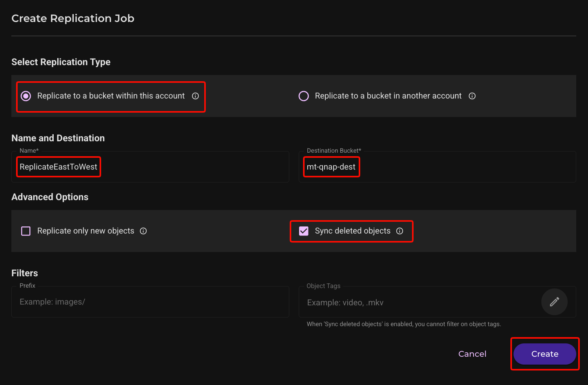The height and width of the screenshot is (385, 588).
Task: Click the Destination Bucket field
Action: (437, 167)
